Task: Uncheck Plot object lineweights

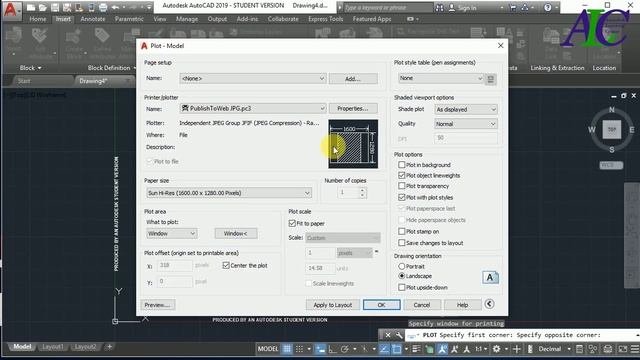Action: (402, 176)
